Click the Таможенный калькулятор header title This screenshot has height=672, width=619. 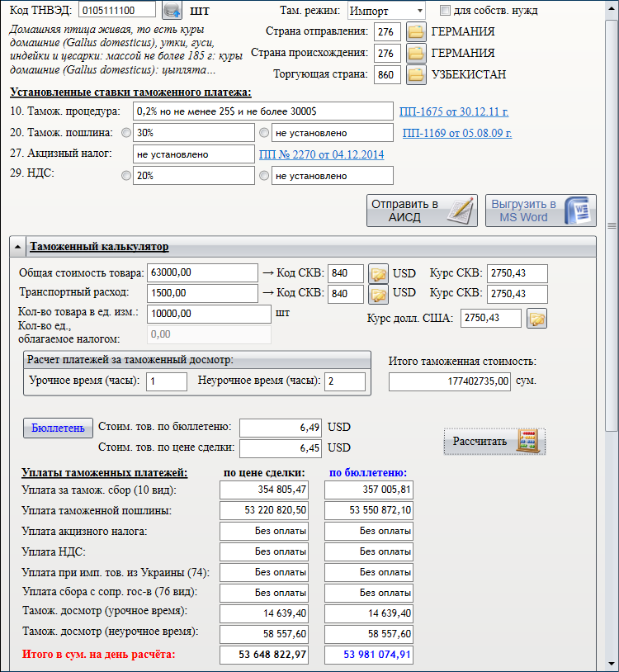99,247
